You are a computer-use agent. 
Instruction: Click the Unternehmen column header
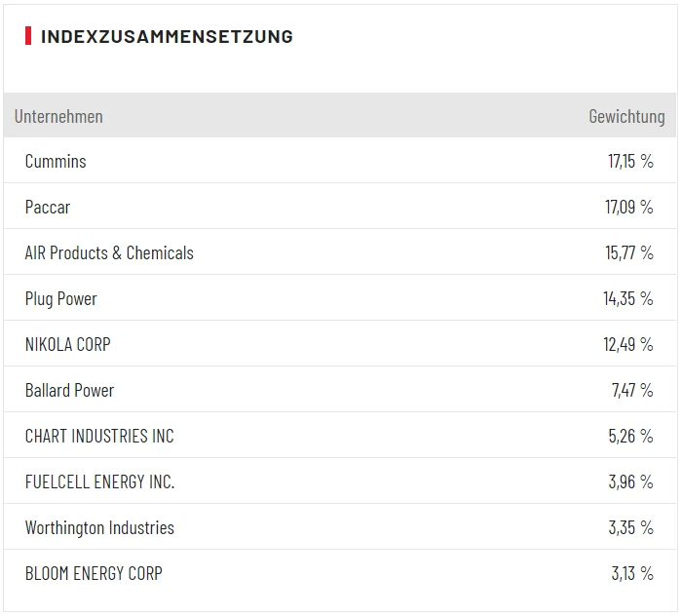pyautogui.click(x=58, y=116)
